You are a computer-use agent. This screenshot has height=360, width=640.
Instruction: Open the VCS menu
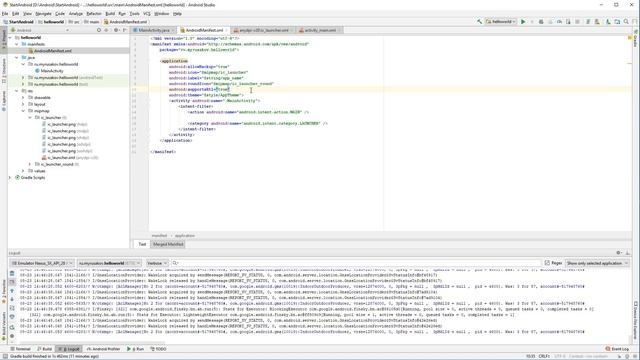[147, 13]
